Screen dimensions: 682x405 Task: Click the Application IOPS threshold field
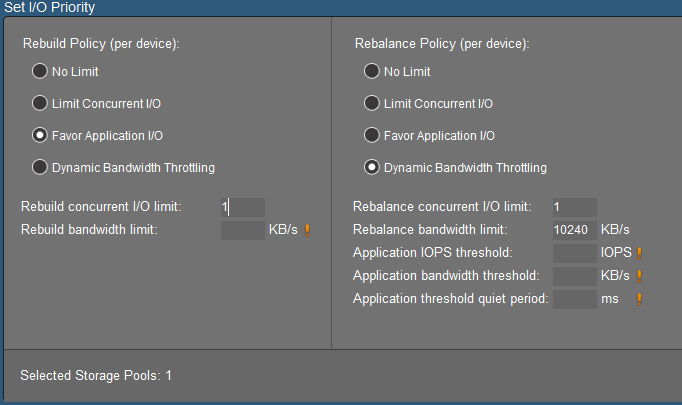coord(575,253)
